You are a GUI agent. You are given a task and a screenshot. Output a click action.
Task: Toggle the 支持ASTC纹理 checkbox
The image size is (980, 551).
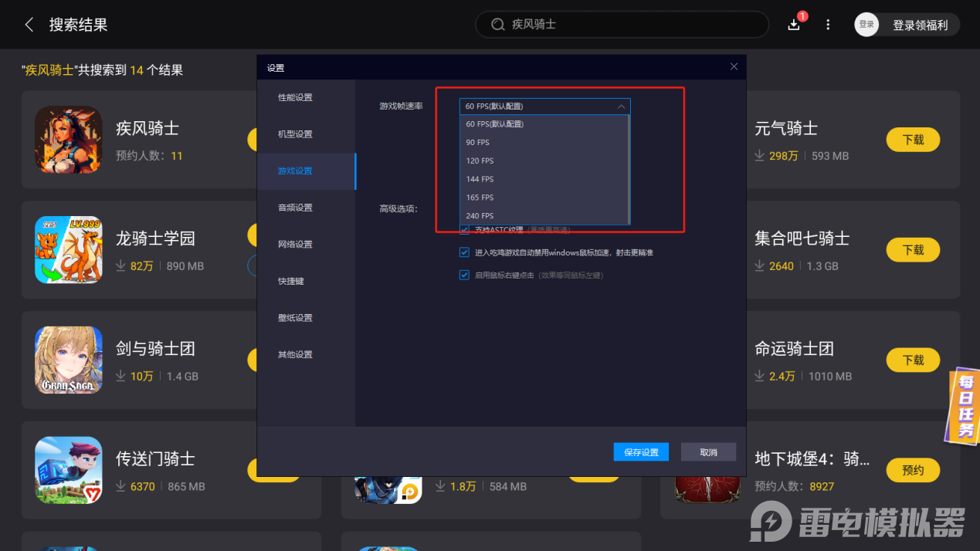tap(465, 228)
